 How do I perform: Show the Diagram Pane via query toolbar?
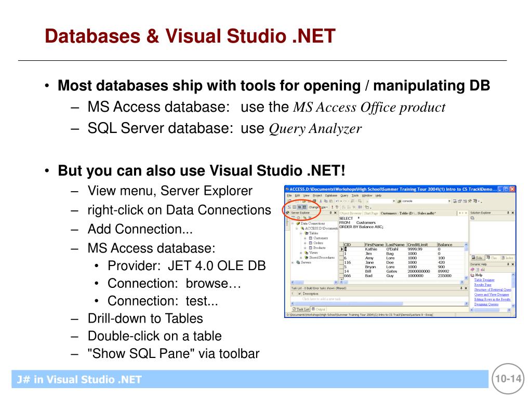289,207
